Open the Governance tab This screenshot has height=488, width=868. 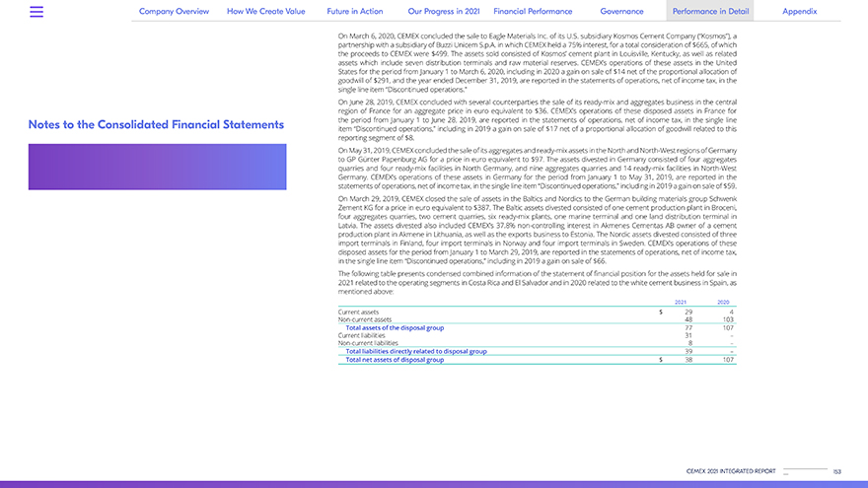[x=621, y=11]
